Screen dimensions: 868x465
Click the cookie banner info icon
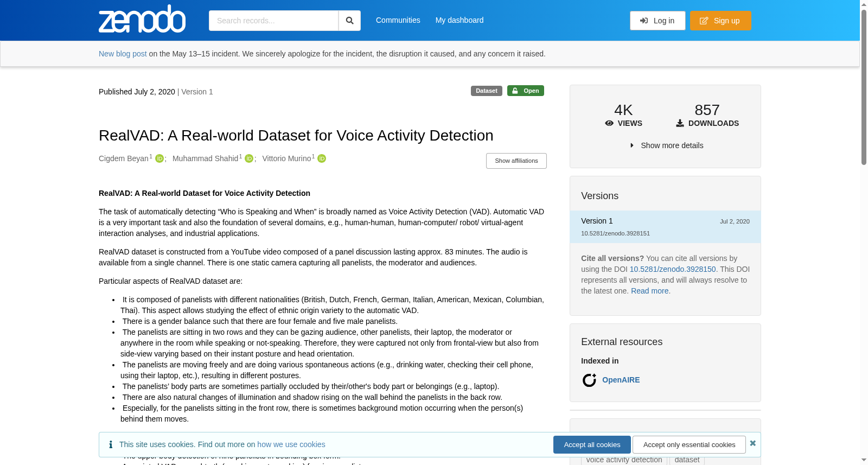(x=111, y=444)
